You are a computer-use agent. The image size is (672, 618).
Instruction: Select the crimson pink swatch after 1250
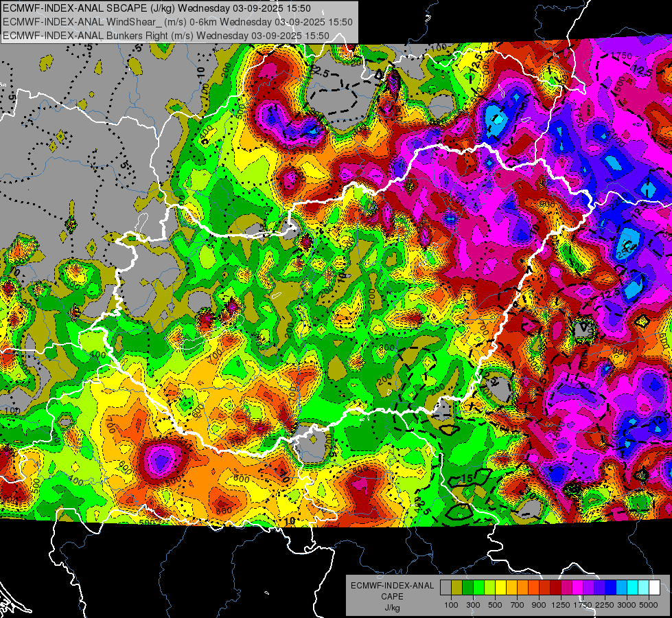[x=566, y=588]
